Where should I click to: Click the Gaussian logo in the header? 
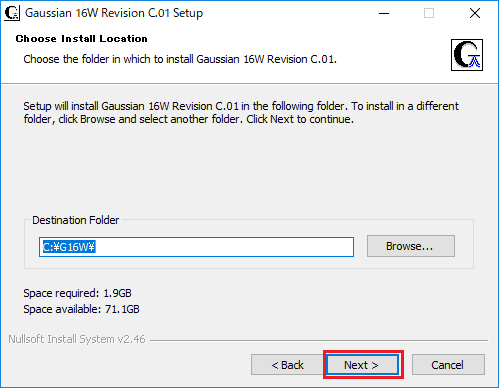pos(467,55)
